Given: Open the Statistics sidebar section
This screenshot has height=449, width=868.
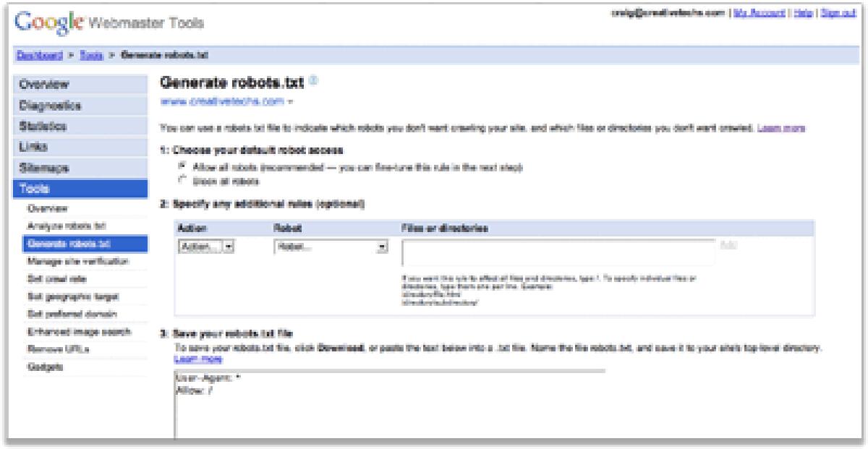Looking at the screenshot, I should pyautogui.click(x=80, y=127).
